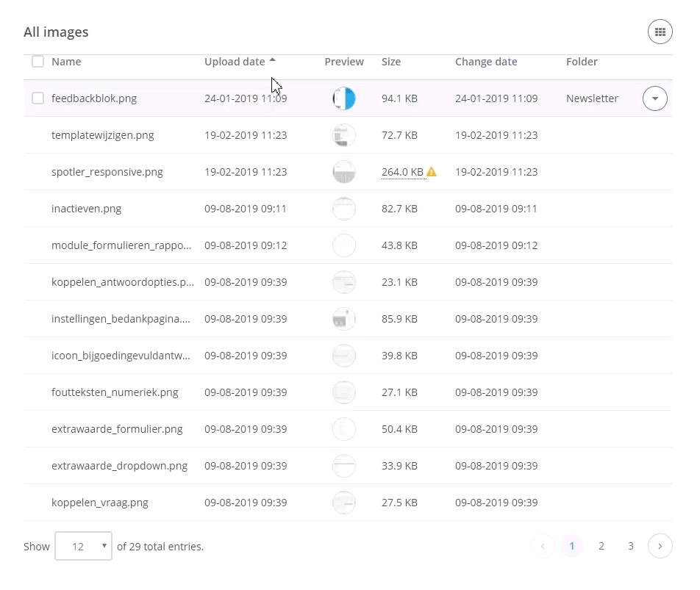Screen dimensions: 700x590
Task: Sort files by the Size column
Action: 390,62
